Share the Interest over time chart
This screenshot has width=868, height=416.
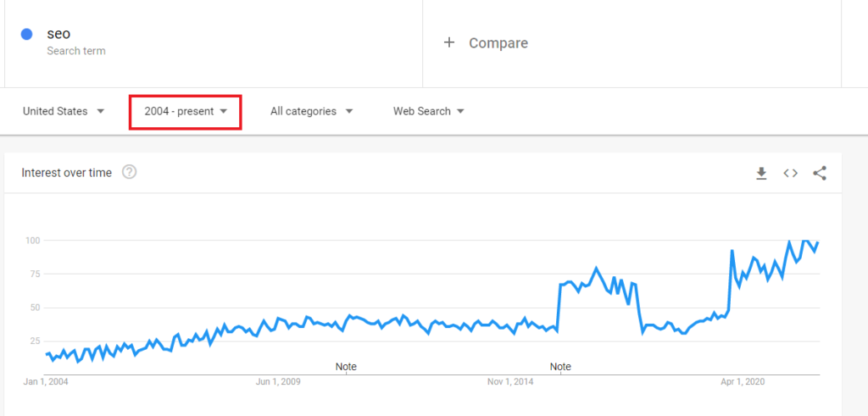[820, 173]
